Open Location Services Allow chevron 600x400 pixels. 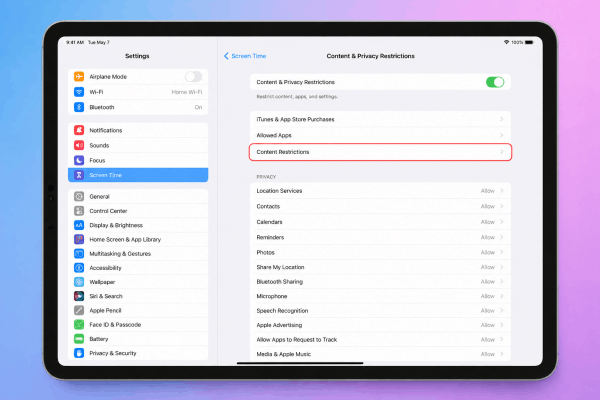click(502, 191)
